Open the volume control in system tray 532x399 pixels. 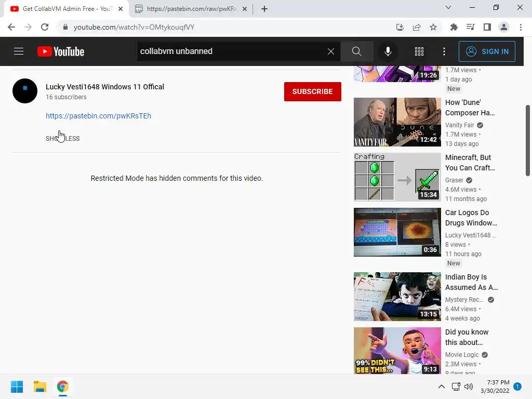tap(469, 387)
